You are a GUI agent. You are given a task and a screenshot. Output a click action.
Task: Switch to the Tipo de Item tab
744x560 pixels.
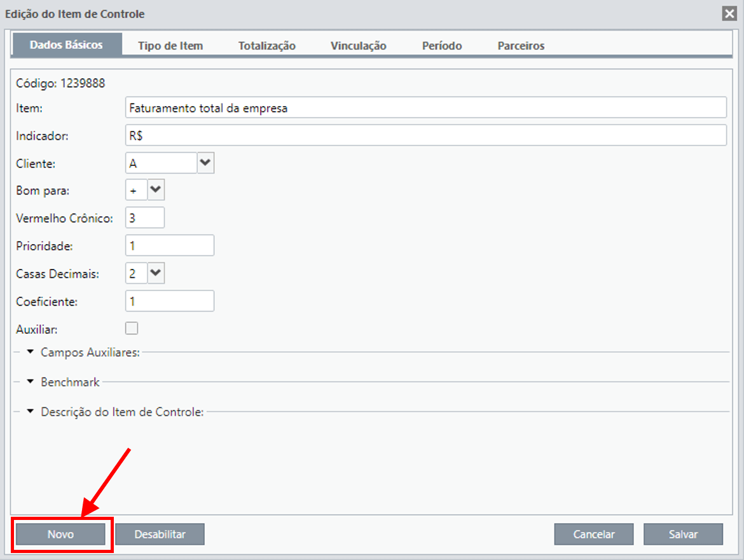[x=170, y=46]
